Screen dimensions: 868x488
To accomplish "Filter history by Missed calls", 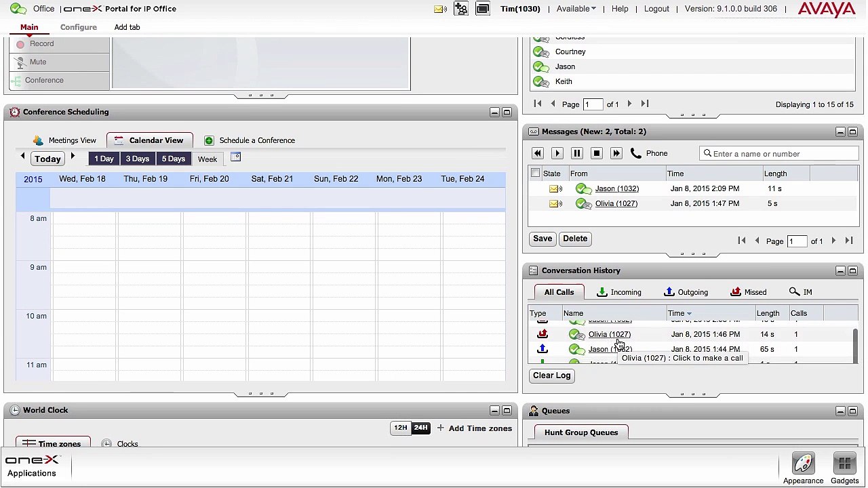I will tap(749, 292).
